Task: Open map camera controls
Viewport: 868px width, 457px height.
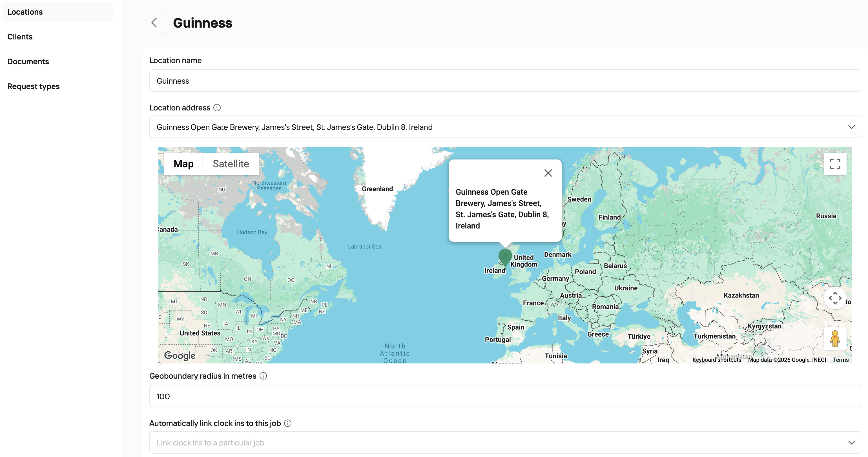Action: [835, 298]
